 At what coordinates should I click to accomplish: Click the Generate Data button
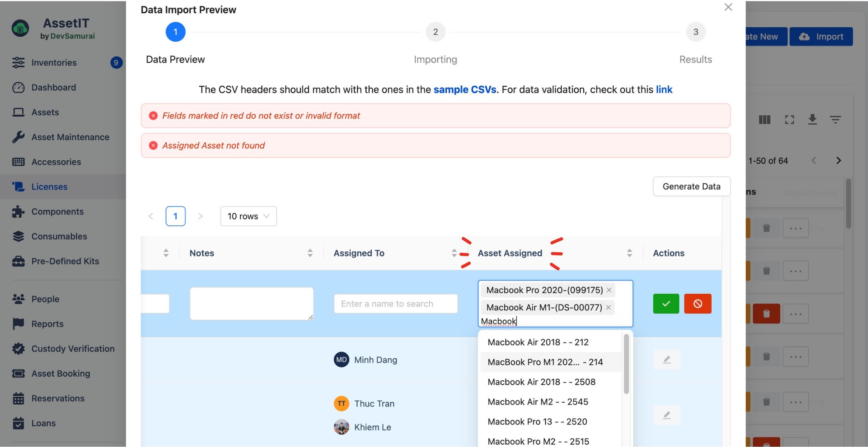click(691, 186)
